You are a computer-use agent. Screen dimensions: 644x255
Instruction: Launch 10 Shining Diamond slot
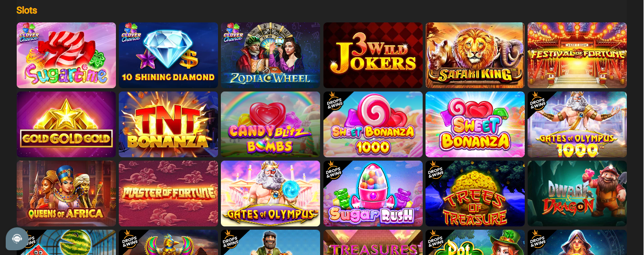tap(168, 55)
